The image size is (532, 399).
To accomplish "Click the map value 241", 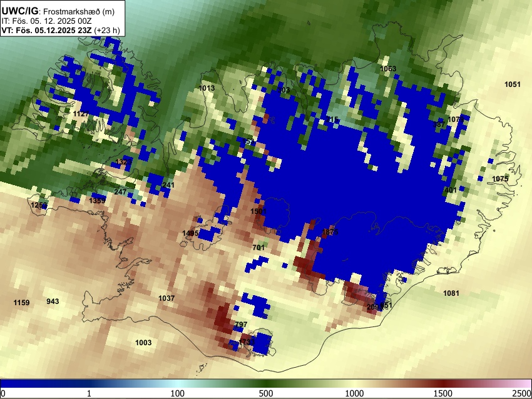I will pos(168,184).
